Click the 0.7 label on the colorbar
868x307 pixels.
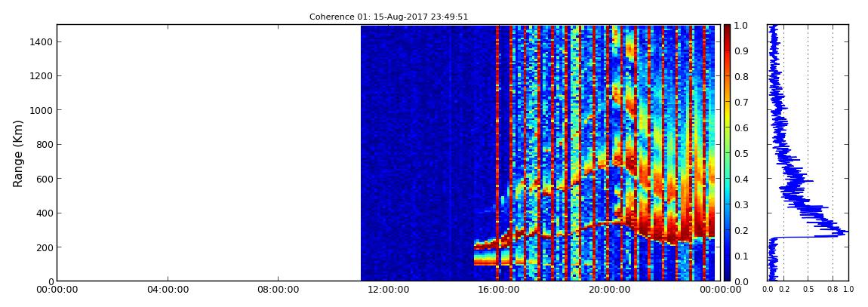click(740, 103)
